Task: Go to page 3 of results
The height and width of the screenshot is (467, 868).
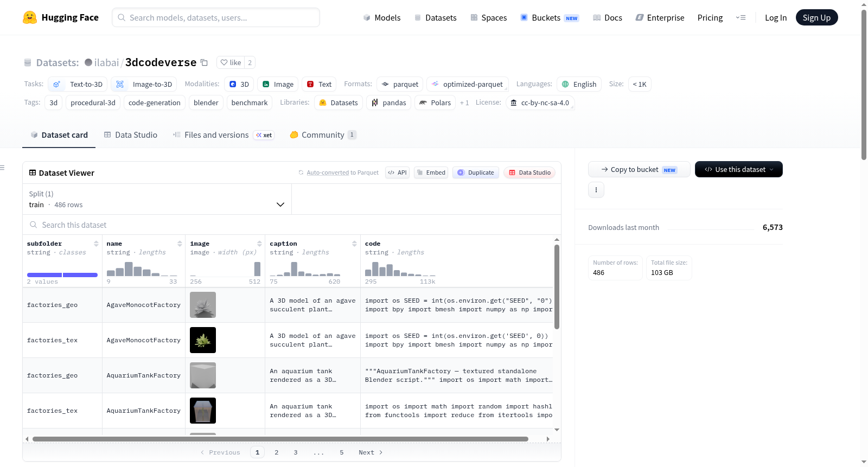Action: [x=295, y=452]
